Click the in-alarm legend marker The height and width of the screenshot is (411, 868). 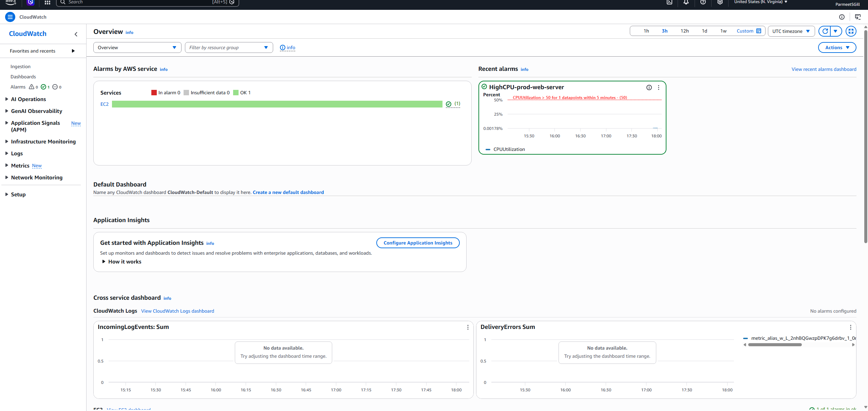(154, 92)
